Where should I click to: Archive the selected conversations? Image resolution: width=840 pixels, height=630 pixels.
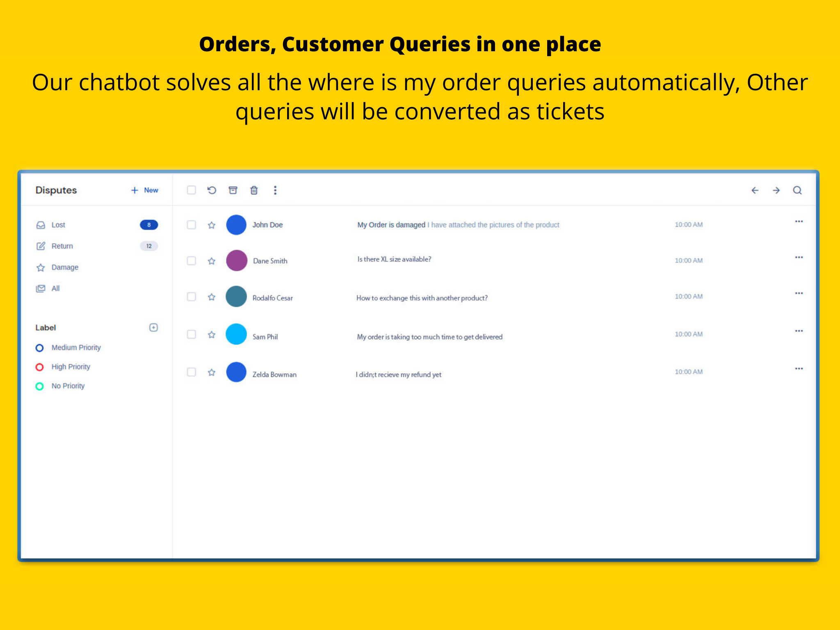click(x=233, y=190)
